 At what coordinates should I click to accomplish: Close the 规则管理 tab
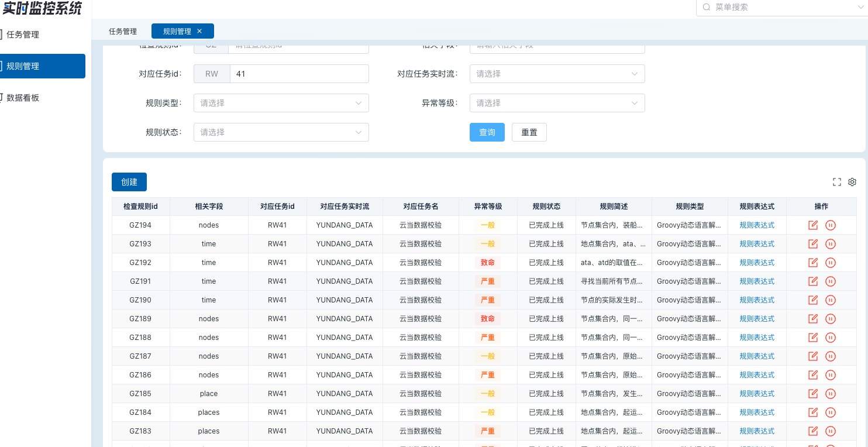tap(199, 31)
